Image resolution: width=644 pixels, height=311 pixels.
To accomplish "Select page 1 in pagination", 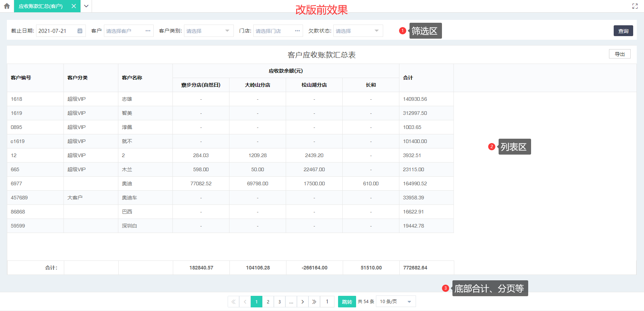I will click(x=257, y=302).
